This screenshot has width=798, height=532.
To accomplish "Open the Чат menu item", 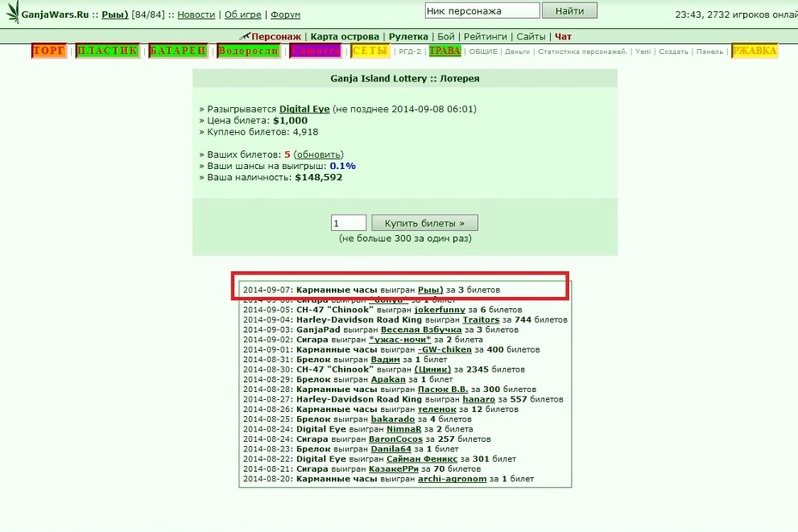I will (x=563, y=37).
